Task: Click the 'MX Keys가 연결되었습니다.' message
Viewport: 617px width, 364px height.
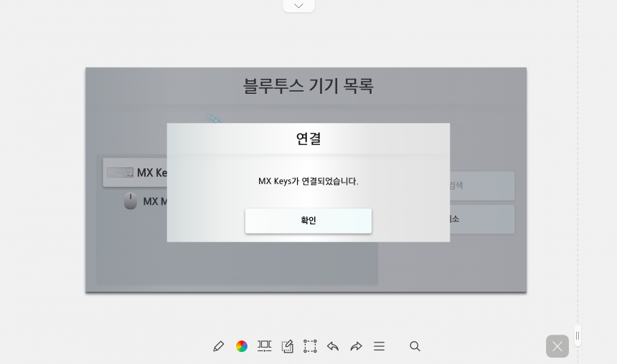Action: [x=308, y=181]
